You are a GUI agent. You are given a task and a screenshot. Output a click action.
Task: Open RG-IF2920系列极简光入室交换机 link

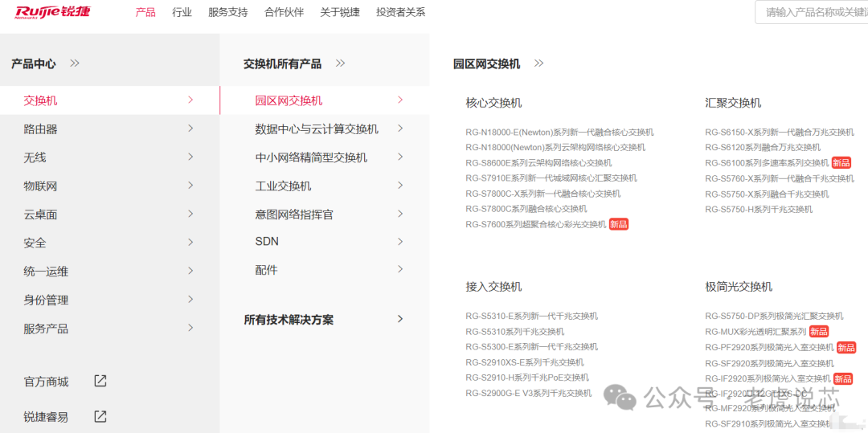[x=768, y=379]
